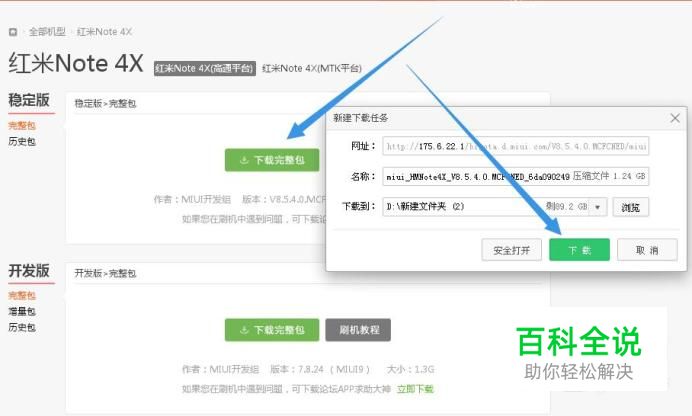Click the 网址 URL input field

click(x=515, y=146)
